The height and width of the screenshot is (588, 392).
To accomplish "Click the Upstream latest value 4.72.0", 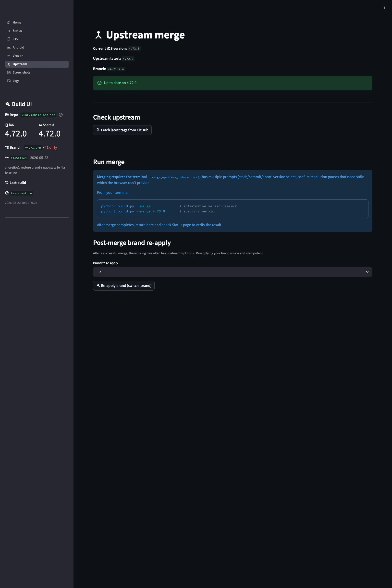I will (128, 59).
